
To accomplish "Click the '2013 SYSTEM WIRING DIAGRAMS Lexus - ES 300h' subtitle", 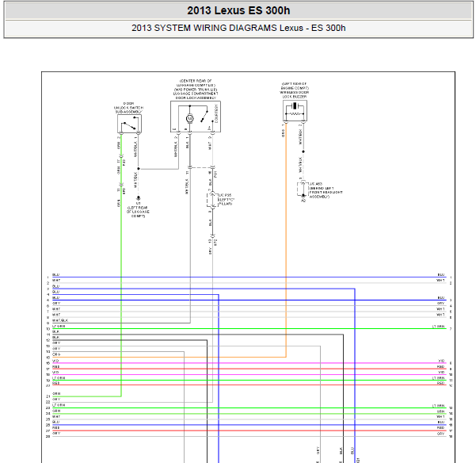I will coord(238,28).
